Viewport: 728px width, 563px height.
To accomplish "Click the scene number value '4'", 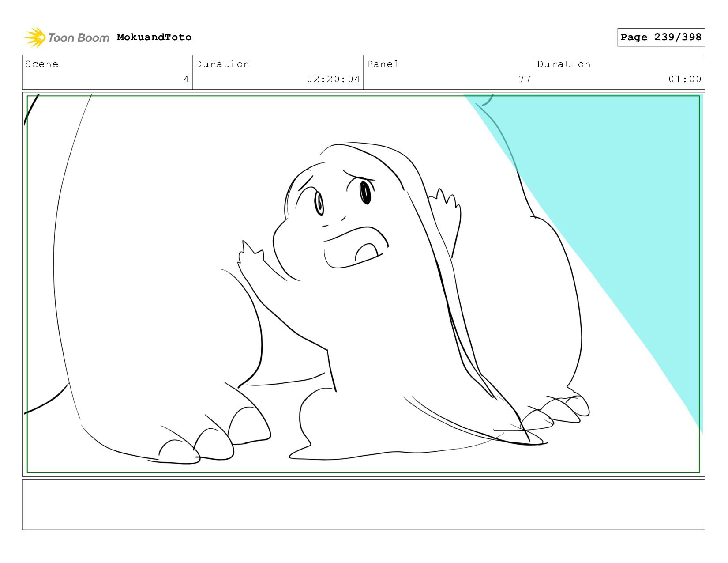I will (x=186, y=79).
